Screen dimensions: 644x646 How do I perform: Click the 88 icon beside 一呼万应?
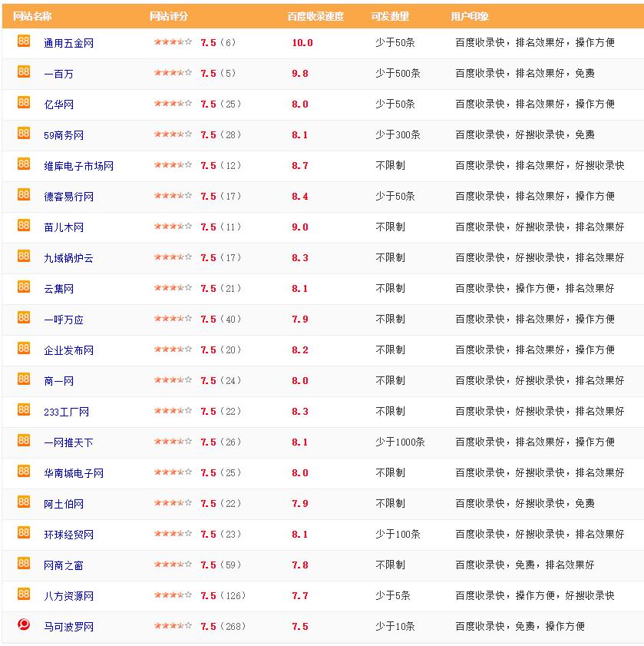point(24,318)
